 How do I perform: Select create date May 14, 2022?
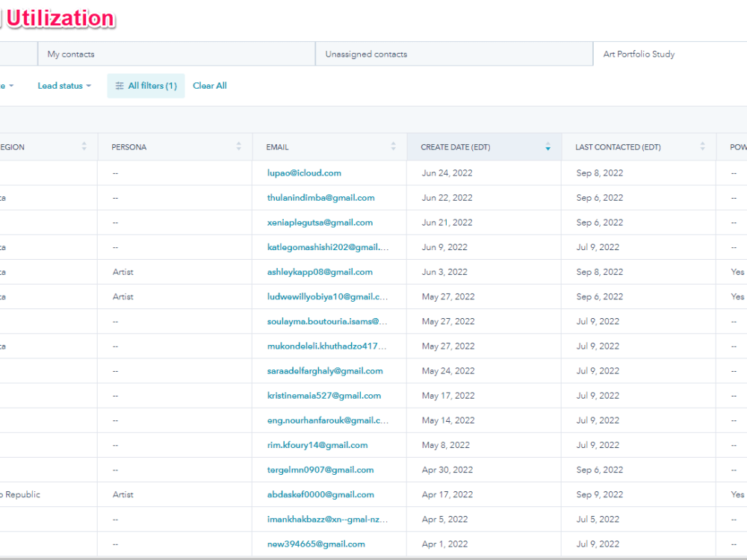pyautogui.click(x=448, y=420)
